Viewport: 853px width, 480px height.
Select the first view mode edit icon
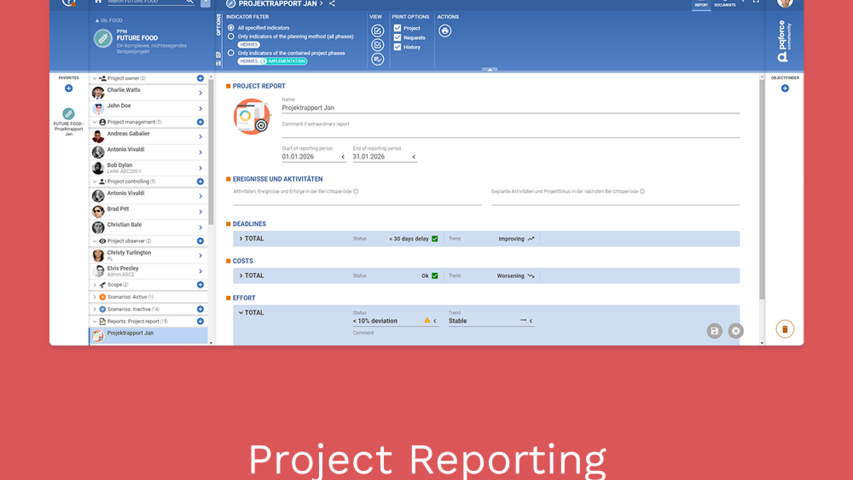[x=378, y=31]
